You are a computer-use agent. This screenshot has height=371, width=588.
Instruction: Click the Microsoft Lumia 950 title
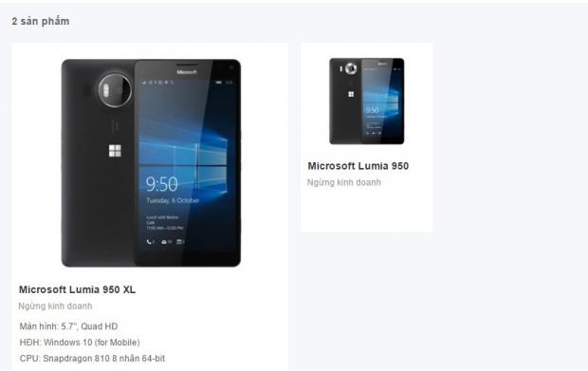click(x=358, y=166)
